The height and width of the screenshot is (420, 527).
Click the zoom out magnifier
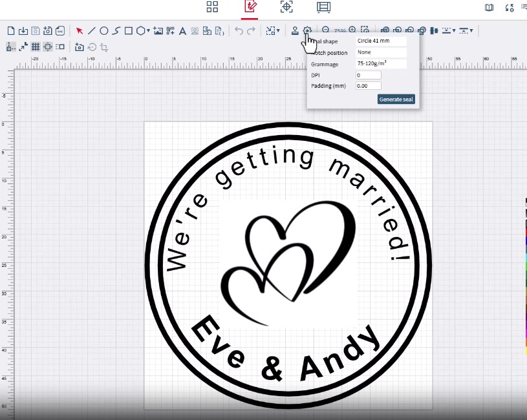click(326, 30)
